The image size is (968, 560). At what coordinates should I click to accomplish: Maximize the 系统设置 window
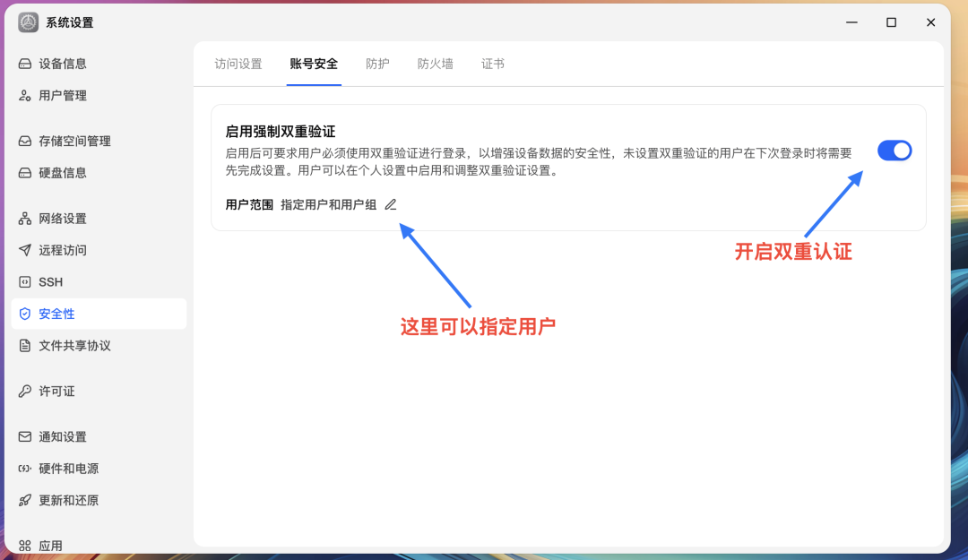click(x=892, y=22)
